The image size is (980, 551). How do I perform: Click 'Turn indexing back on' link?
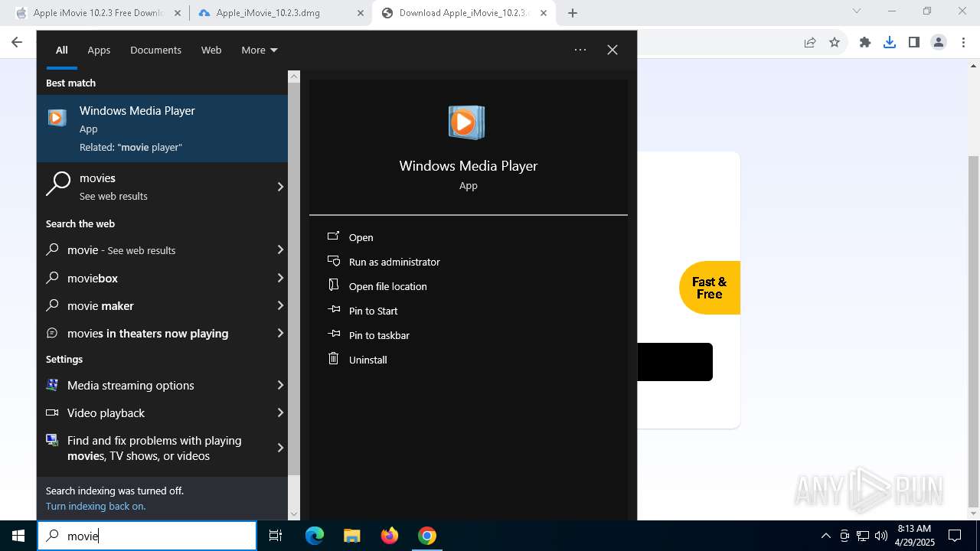coord(96,506)
